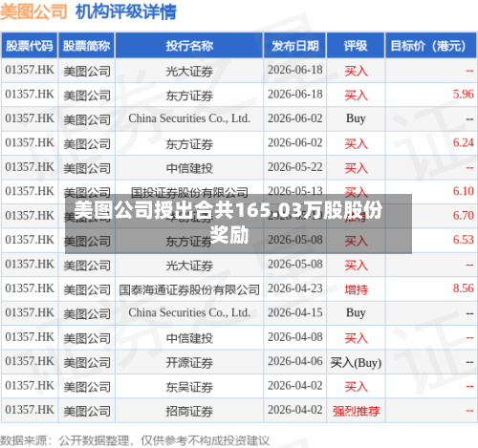Select the 机构评级详情 title text

coord(126,12)
